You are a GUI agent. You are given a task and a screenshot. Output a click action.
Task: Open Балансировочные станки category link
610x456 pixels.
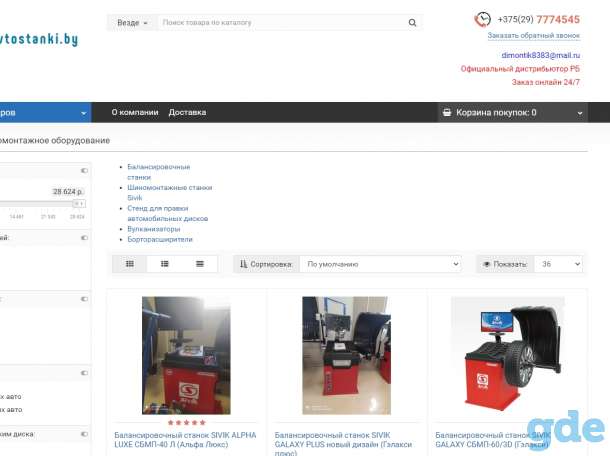pyautogui.click(x=159, y=172)
